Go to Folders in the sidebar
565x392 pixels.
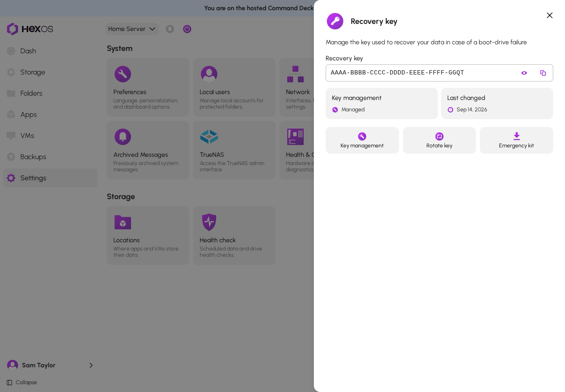point(50,93)
